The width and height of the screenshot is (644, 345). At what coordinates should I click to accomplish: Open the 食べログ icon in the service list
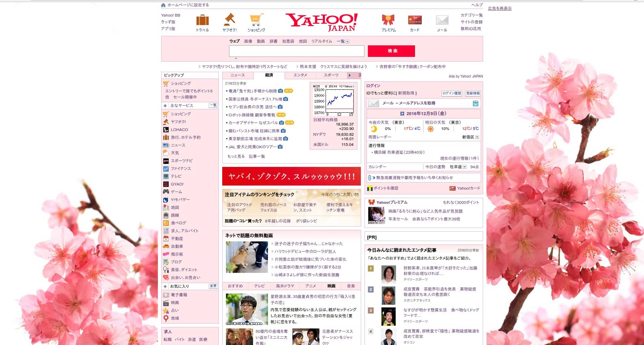click(166, 223)
